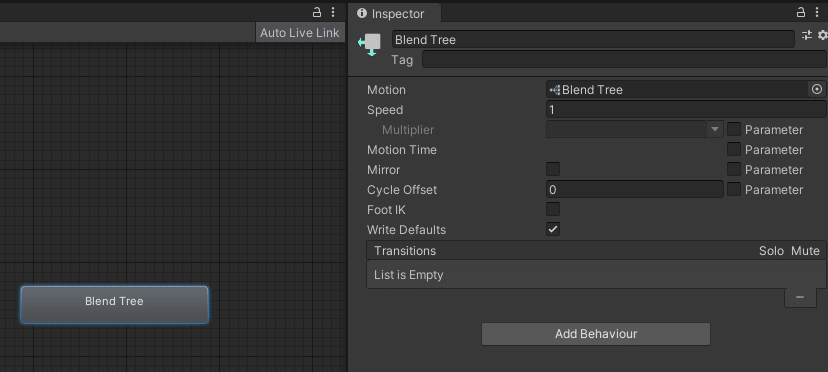Click the state icon beside the name
This screenshot has width=828, height=372.
(370, 44)
